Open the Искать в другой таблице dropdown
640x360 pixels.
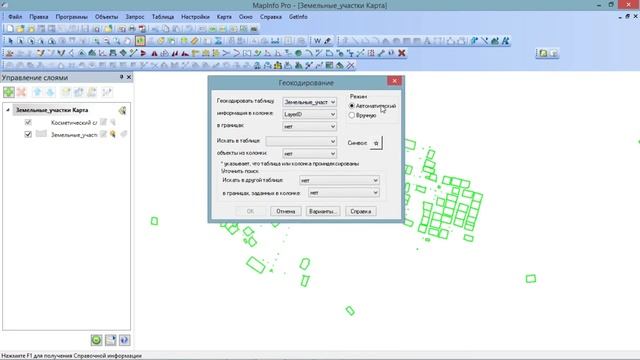pos(339,180)
